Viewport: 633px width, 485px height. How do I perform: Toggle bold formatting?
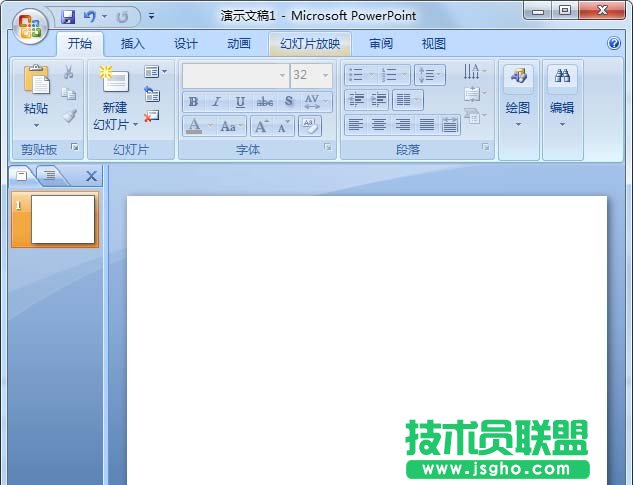point(193,102)
